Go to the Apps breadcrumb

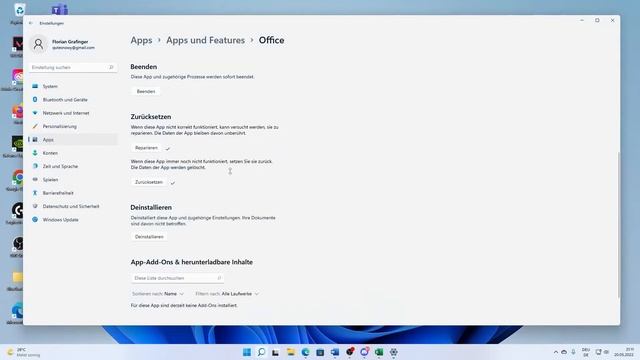tap(141, 40)
